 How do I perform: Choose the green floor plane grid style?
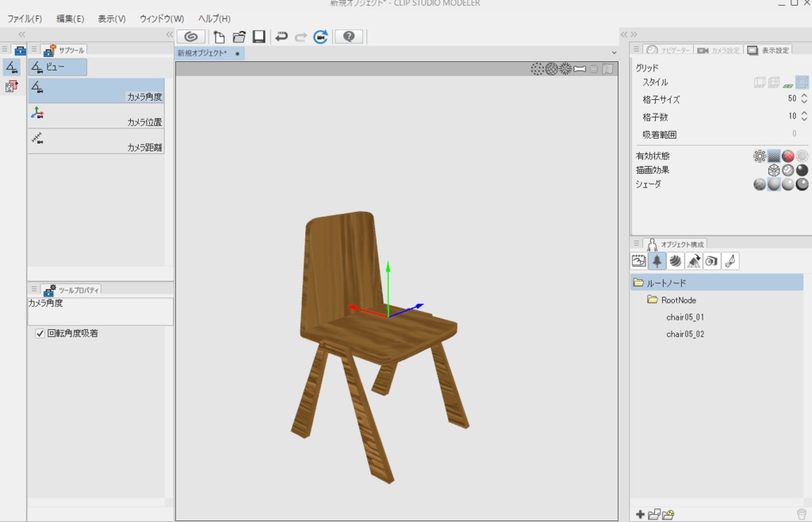pyautogui.click(x=787, y=85)
